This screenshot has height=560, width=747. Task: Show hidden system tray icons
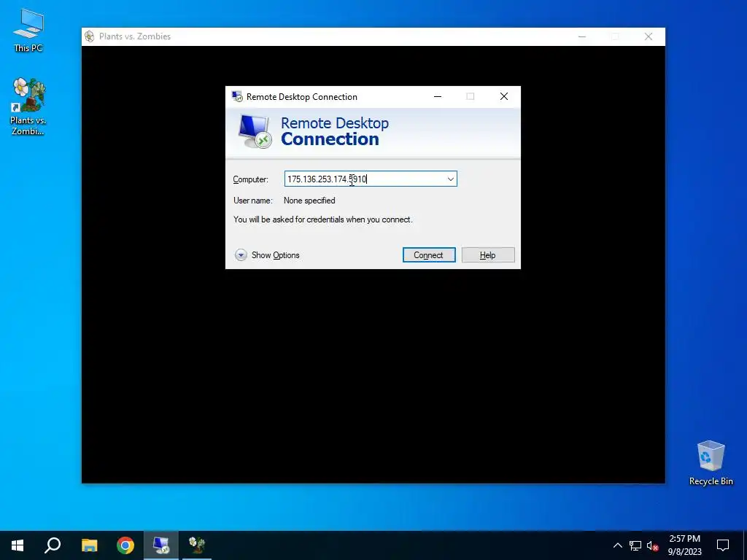[x=617, y=545]
